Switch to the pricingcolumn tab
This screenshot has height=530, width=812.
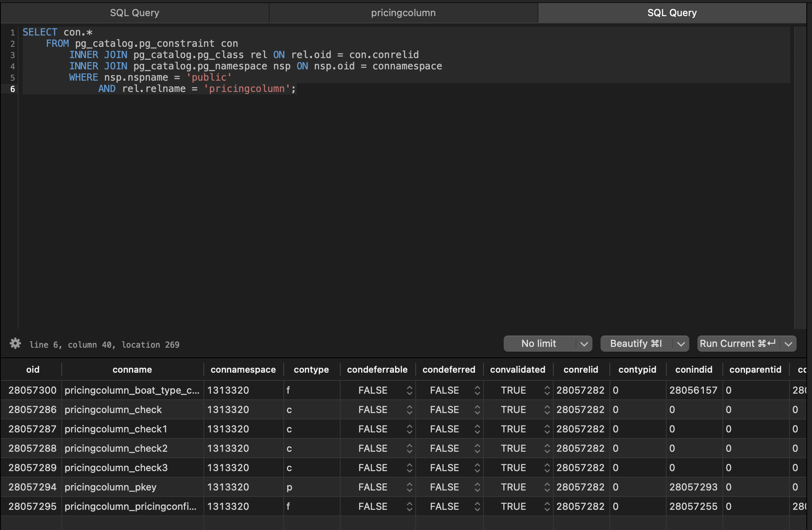(x=403, y=13)
